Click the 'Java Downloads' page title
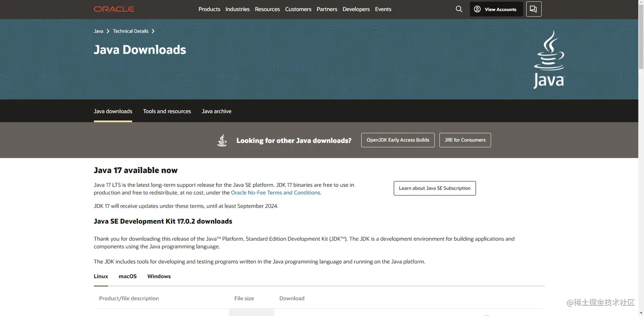The image size is (644, 316). [140, 50]
